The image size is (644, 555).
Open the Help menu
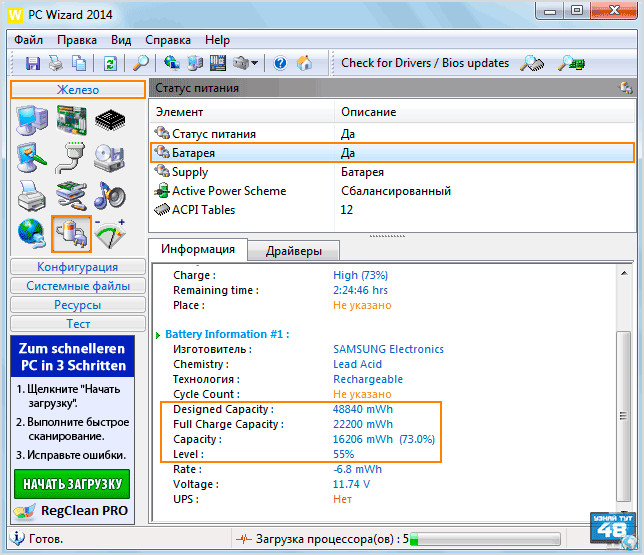(x=217, y=40)
